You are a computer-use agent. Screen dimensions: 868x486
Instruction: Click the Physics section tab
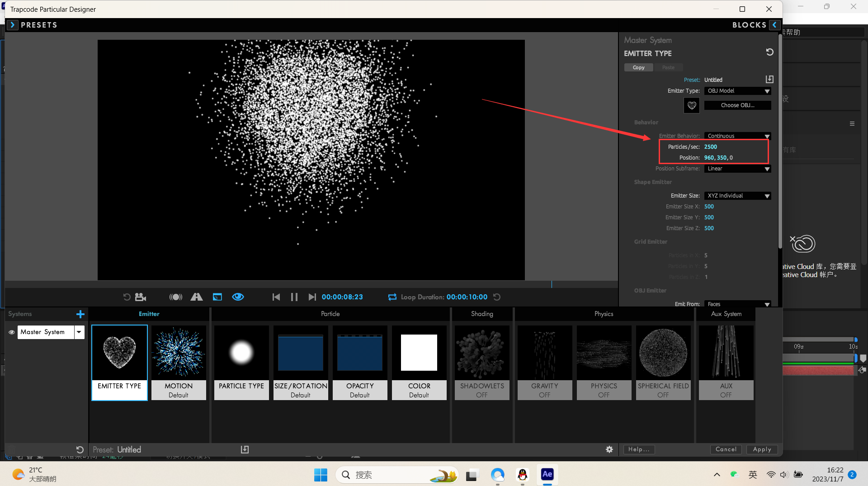coord(604,314)
